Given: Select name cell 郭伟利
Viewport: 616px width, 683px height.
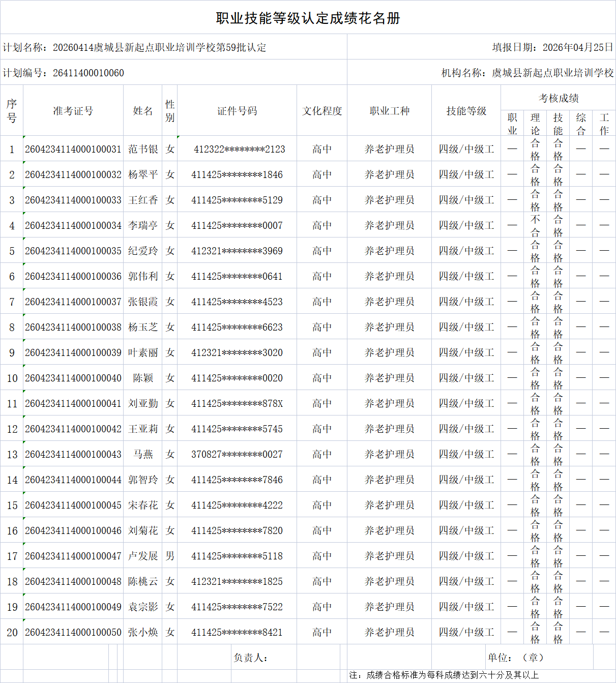Looking at the screenshot, I should coord(143,276).
